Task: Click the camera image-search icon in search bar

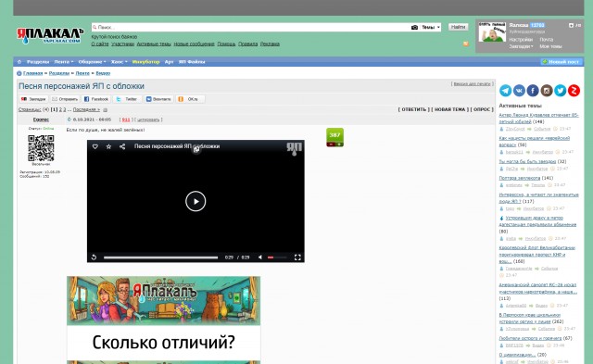Action: [414, 27]
